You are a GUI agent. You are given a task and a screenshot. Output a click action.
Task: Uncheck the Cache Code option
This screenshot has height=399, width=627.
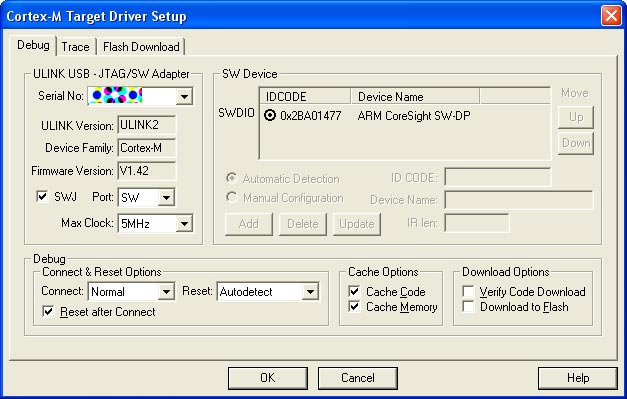(x=354, y=291)
